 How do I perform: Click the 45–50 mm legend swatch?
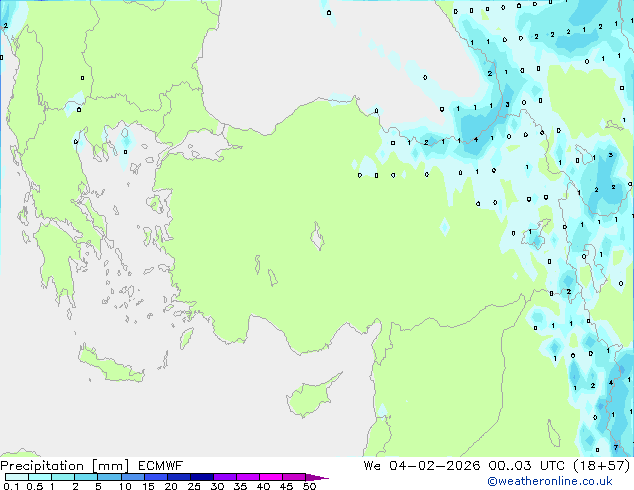click(x=294, y=477)
